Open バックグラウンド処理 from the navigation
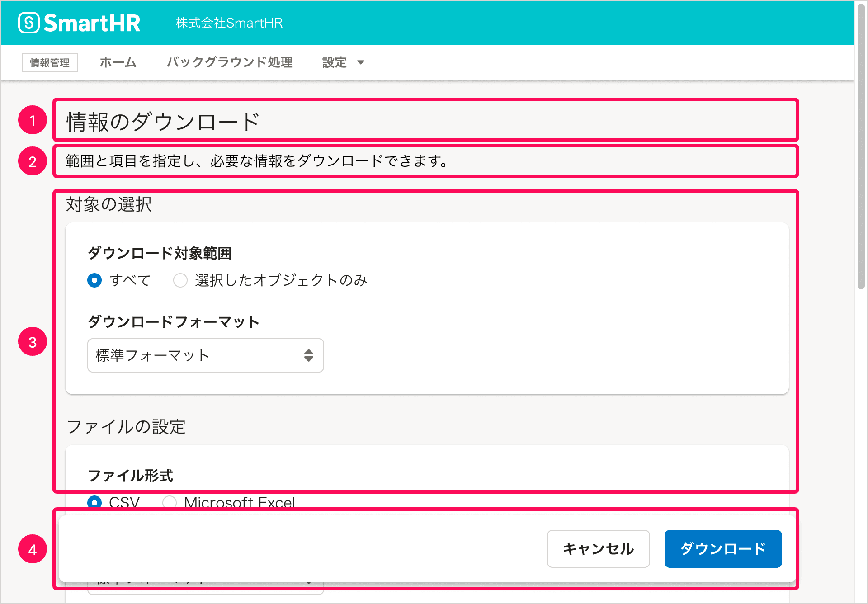The image size is (868, 604). [x=230, y=63]
